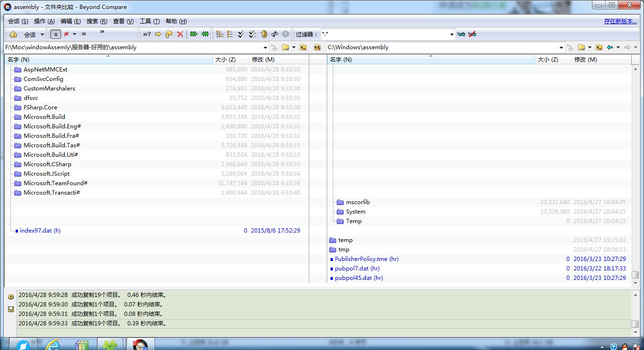
Task: Sort right pane by 修改 (M) header
Action: [601, 59]
